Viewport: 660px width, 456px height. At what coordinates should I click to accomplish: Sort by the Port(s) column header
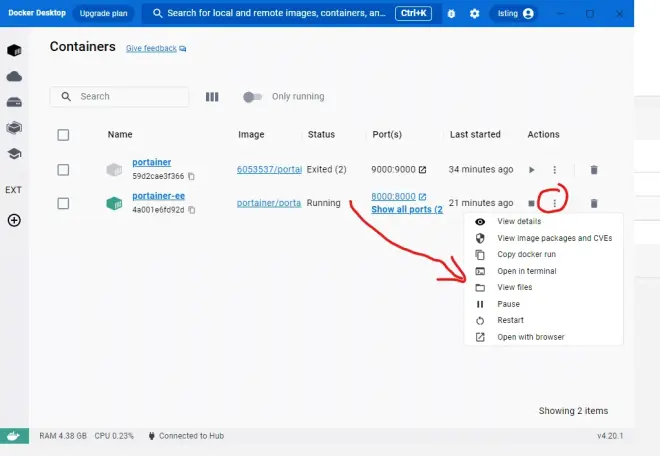click(387, 134)
